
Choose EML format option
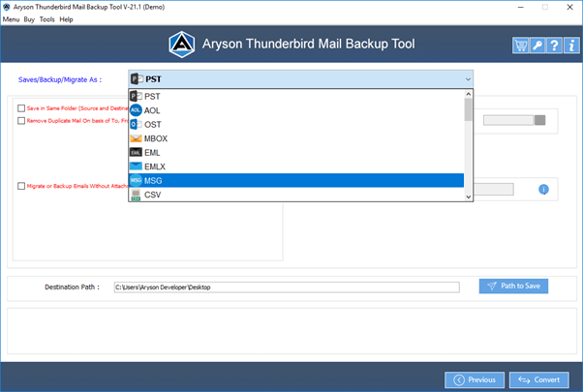[296, 152]
